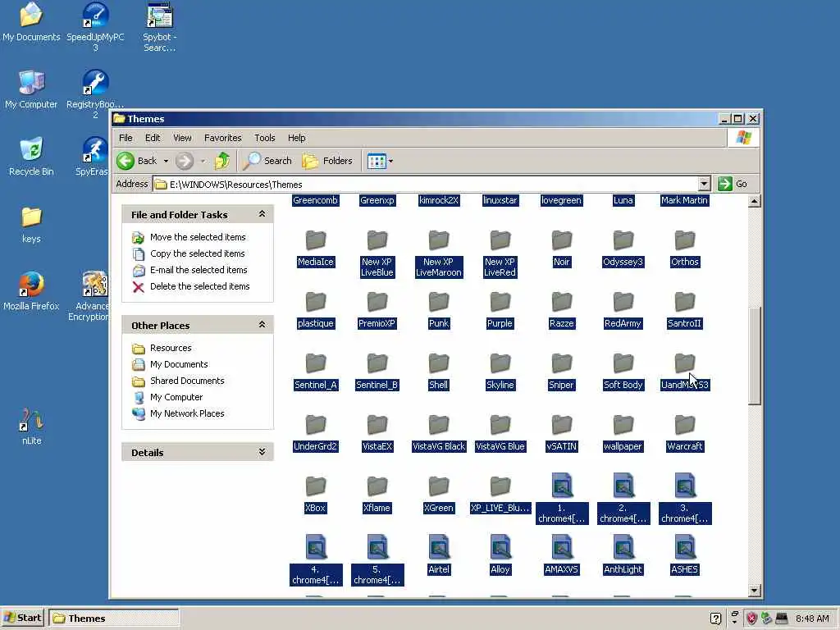Open the View menu
This screenshot has height=630, width=840.
pos(182,138)
